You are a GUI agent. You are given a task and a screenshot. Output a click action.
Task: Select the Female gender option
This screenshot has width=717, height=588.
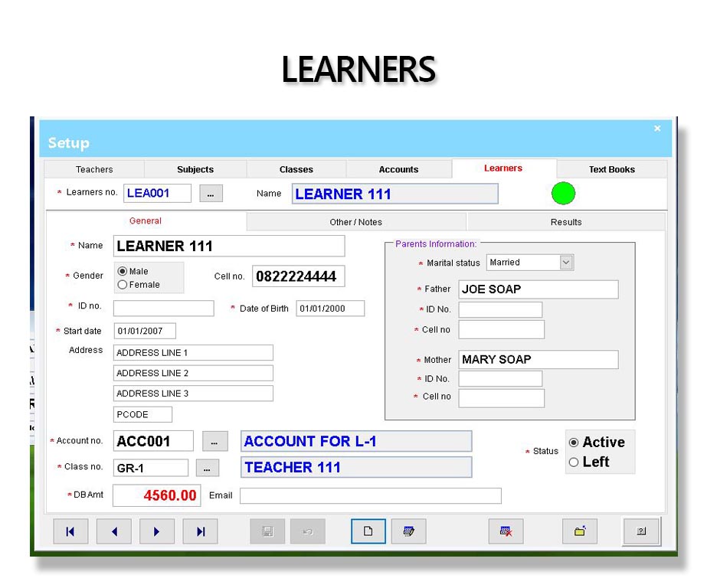pos(123,285)
